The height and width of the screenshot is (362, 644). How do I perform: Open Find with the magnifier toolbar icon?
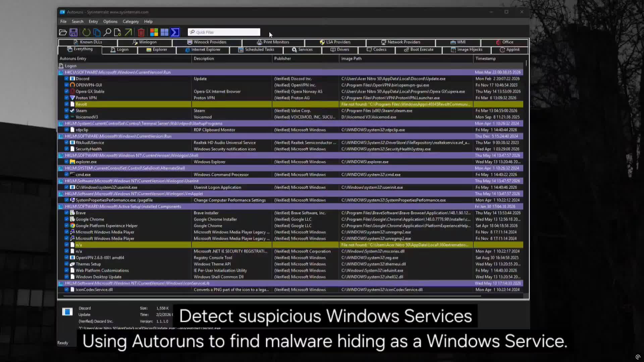[x=107, y=32]
